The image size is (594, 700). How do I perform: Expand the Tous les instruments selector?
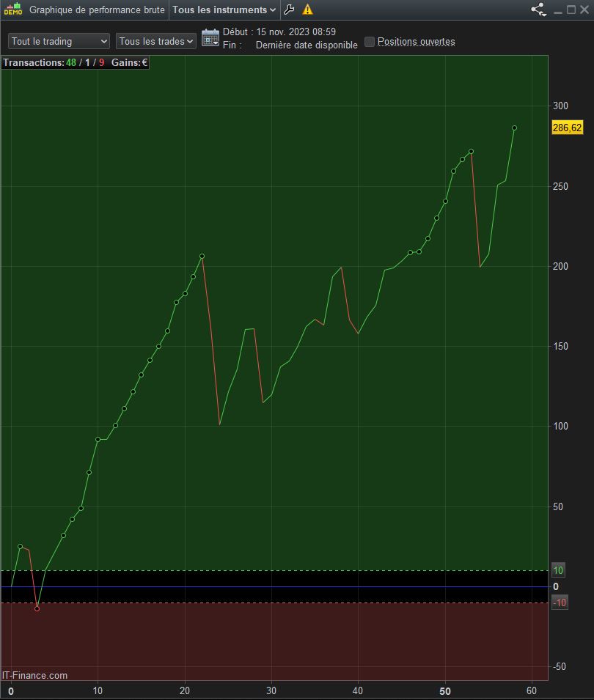coord(224,10)
